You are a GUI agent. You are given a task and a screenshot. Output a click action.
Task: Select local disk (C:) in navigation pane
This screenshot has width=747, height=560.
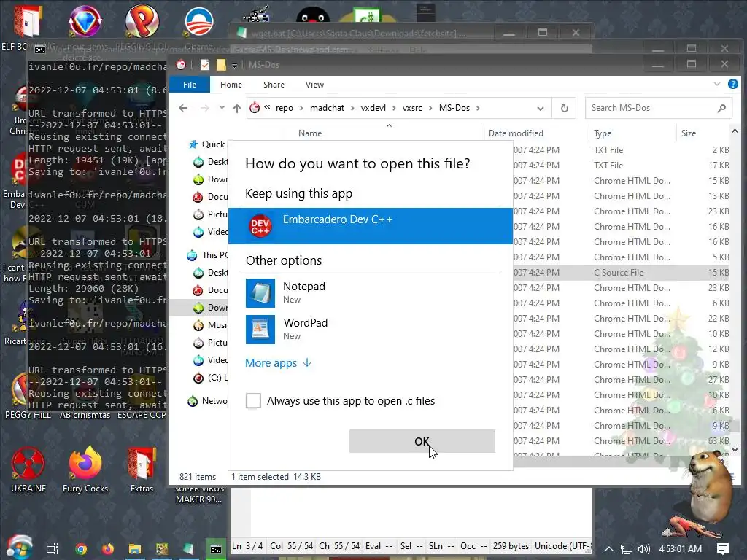(x=211, y=378)
